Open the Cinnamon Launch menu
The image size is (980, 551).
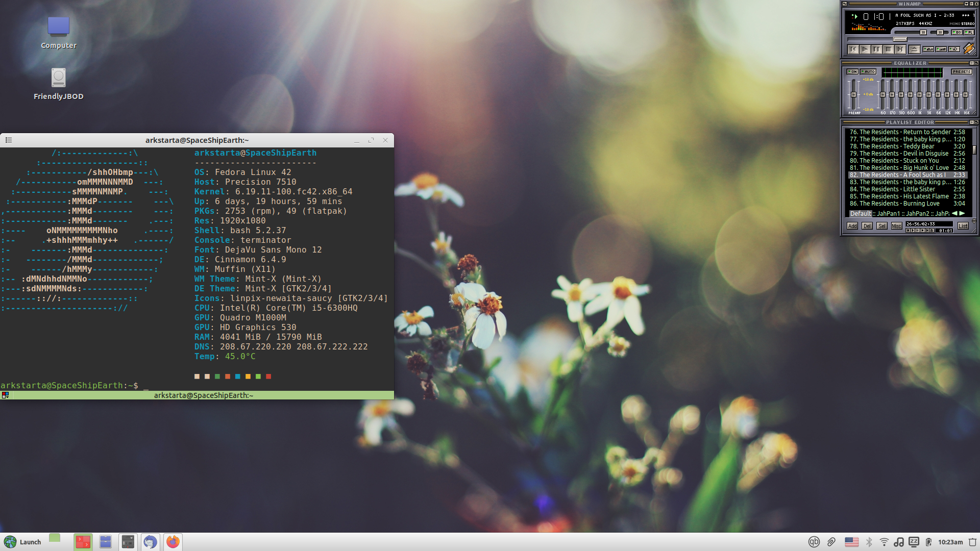pyautogui.click(x=22, y=542)
